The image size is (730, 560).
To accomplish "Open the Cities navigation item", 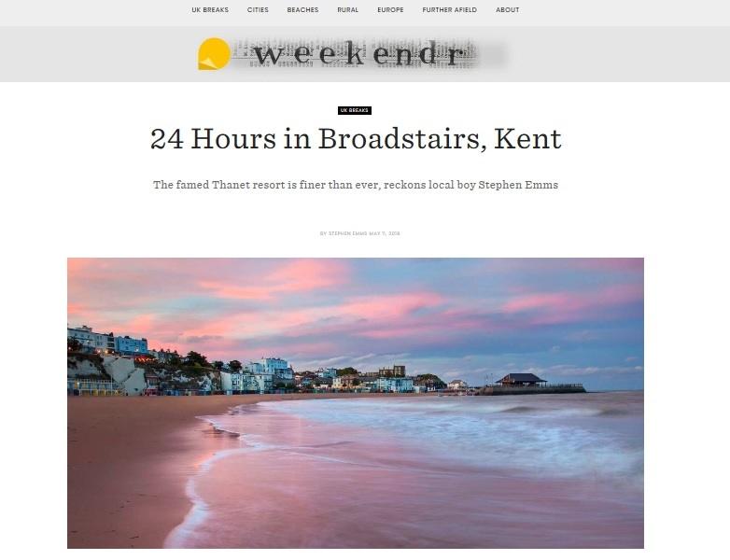I will [x=258, y=9].
